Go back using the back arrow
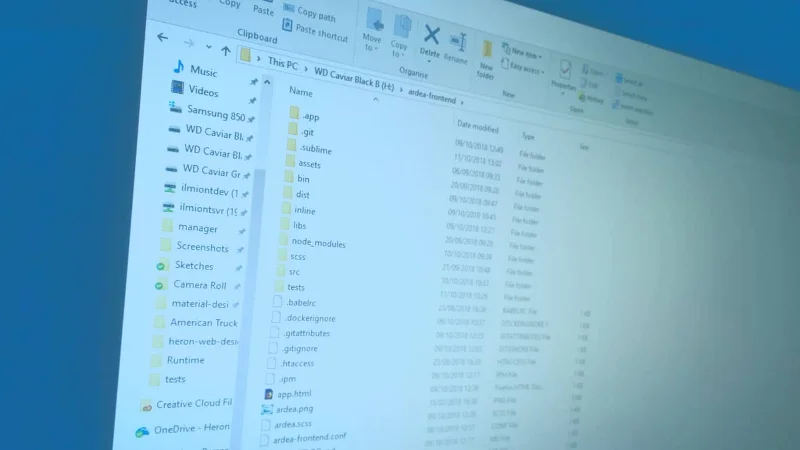Screen dimensions: 800x450 pyautogui.click(x=163, y=38)
